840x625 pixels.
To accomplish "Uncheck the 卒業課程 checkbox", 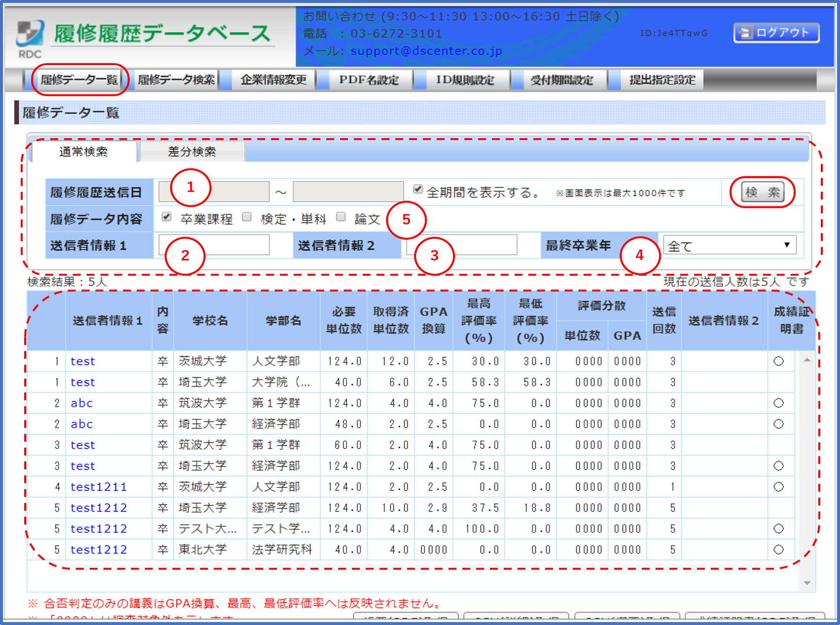I will pos(166,217).
